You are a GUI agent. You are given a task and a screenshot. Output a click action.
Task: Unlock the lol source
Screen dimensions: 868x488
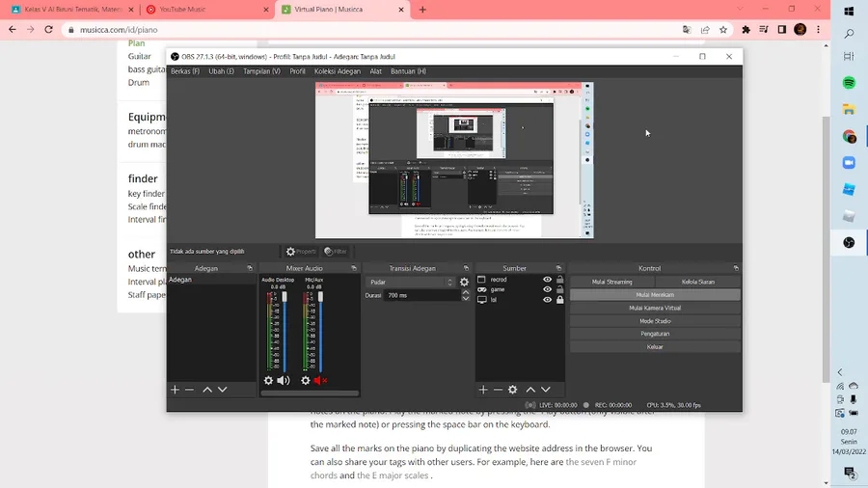click(559, 300)
